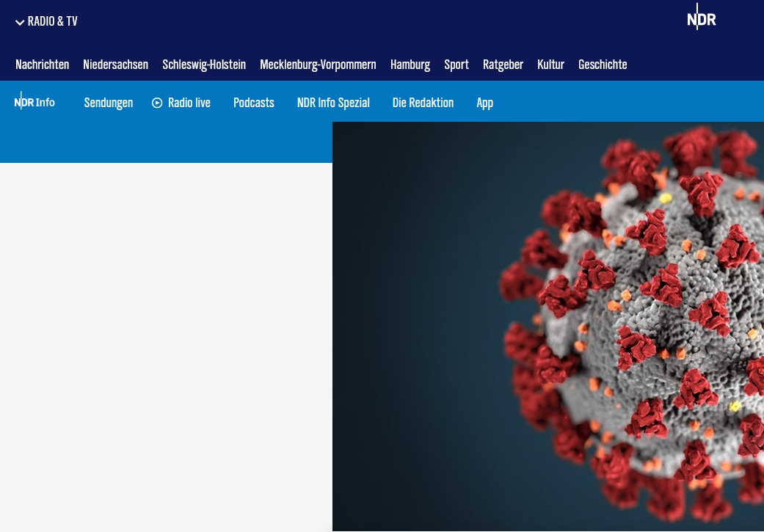Image resolution: width=764 pixels, height=532 pixels.
Task: Expand the RADIO & TV dropdown
Action: pos(46,21)
